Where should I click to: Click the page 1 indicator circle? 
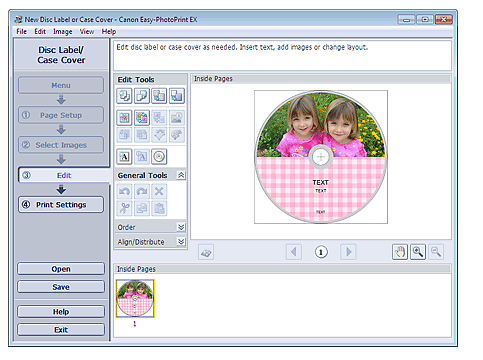click(321, 252)
